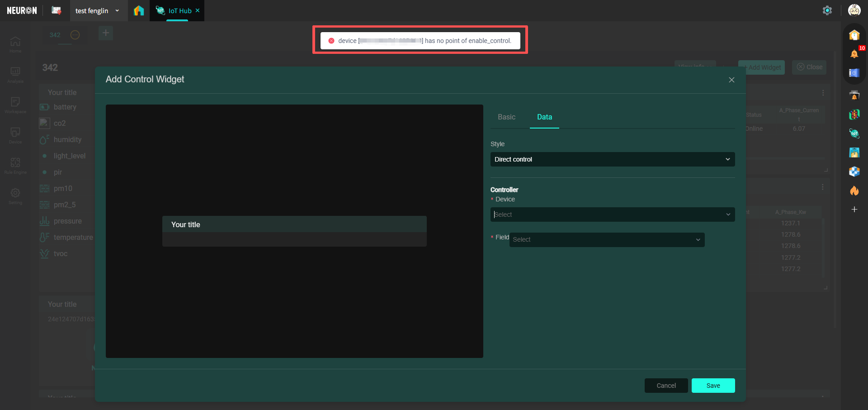Click the map location icon

point(854,153)
